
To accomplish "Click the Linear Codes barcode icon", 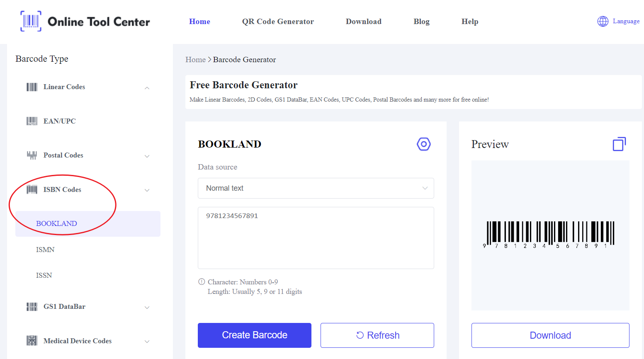I will [x=32, y=87].
